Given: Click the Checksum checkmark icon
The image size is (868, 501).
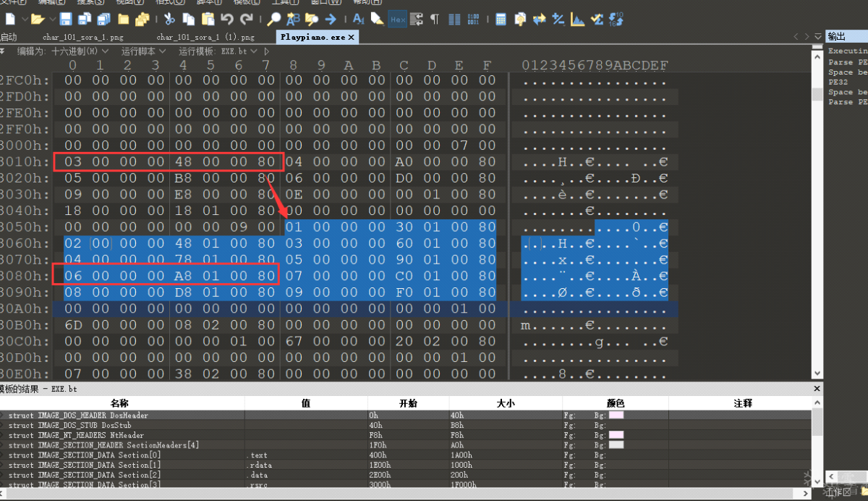Looking at the screenshot, I should [597, 19].
